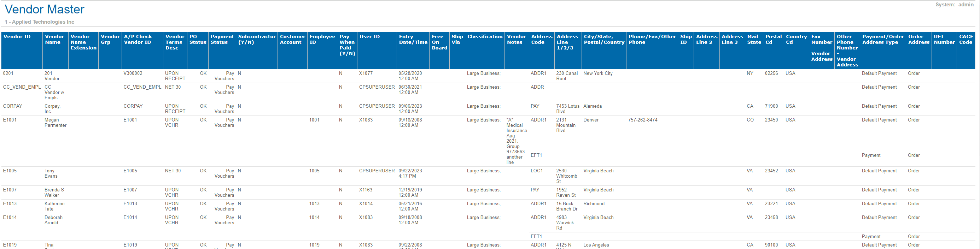This screenshot has width=980, height=249.
Task: Select the Vendor Terms Desc column header
Action: click(175, 42)
